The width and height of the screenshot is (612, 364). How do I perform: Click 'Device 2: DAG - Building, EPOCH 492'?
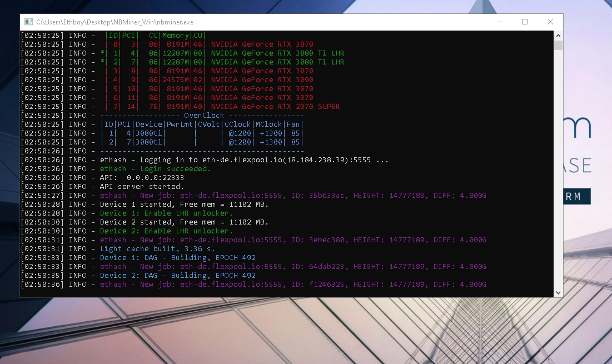(177, 276)
